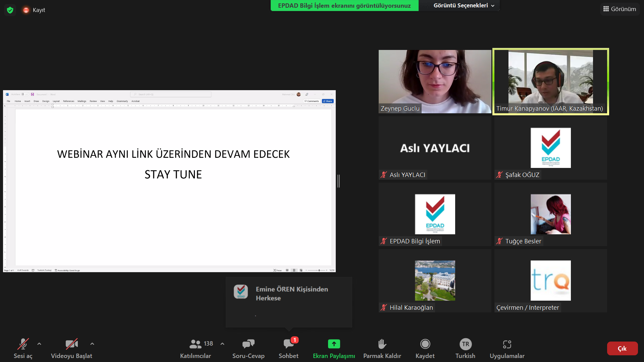Select Timur Kanapyanov's video thumbnail
Image resolution: width=644 pixels, height=362 pixels.
[550, 81]
